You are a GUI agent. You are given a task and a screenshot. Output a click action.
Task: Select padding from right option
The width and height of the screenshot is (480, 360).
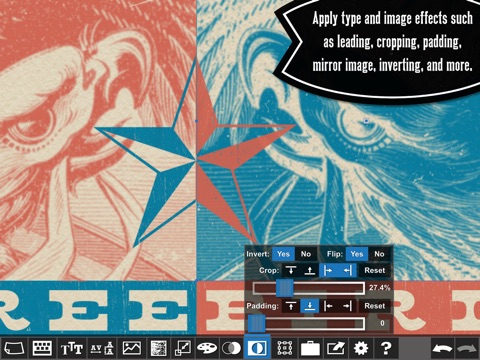pos(347,306)
